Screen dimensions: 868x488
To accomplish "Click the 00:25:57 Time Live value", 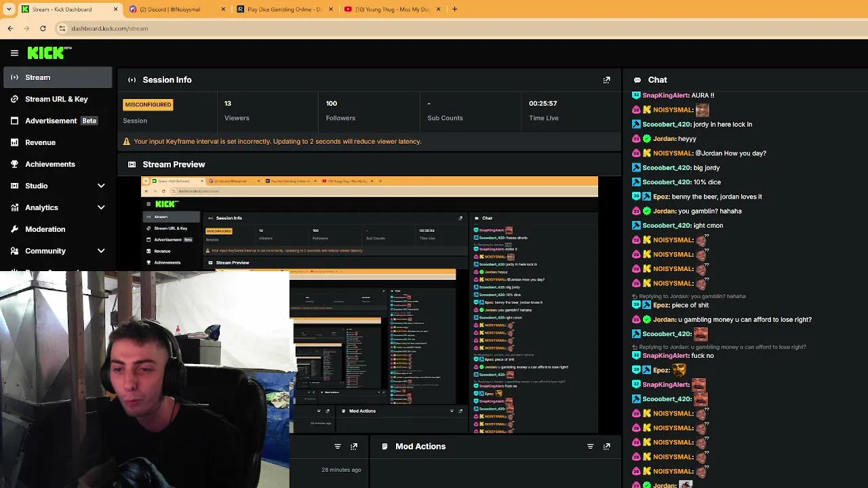I will tap(543, 104).
